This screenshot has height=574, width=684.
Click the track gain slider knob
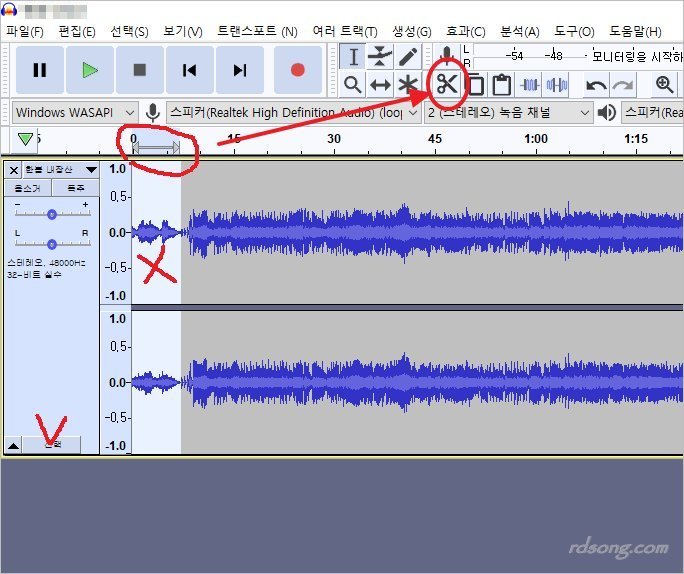click(x=52, y=213)
